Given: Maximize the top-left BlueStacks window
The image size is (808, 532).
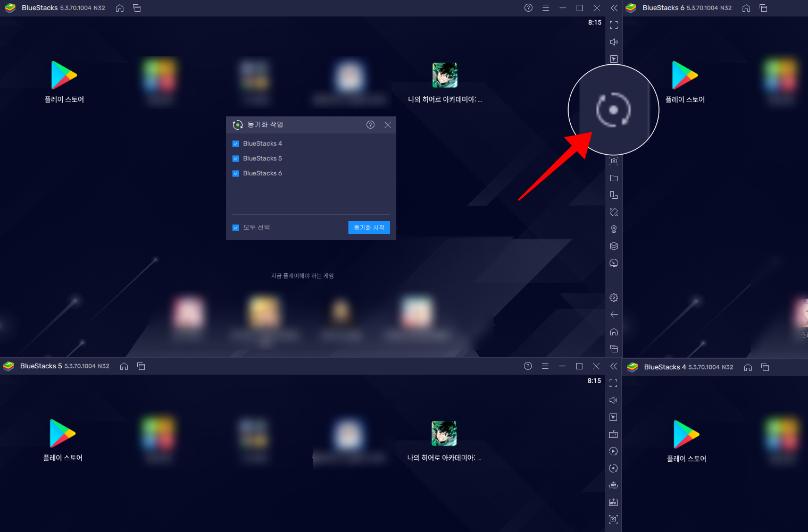Looking at the screenshot, I should tap(580, 8).
